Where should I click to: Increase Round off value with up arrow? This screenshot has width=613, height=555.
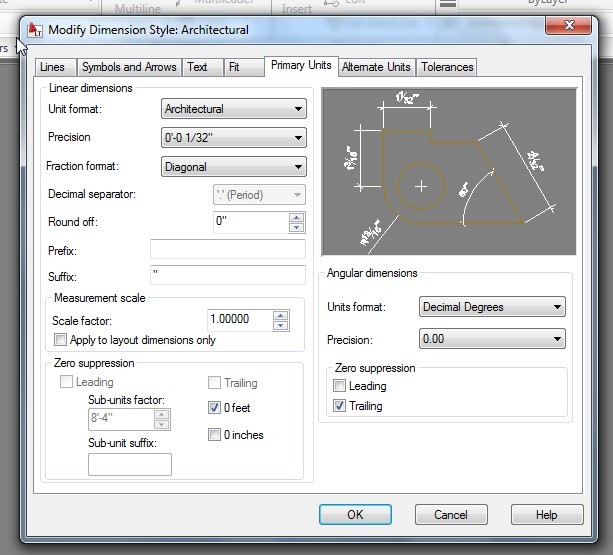[296, 217]
